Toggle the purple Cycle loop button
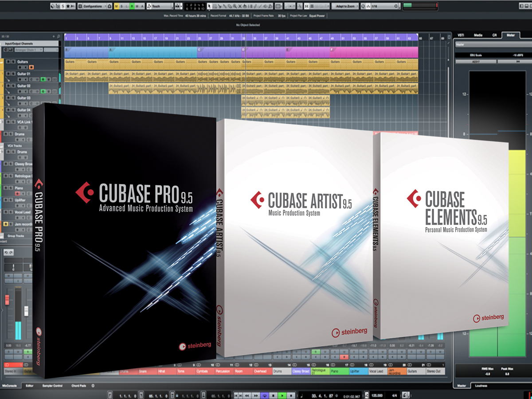 (265, 395)
